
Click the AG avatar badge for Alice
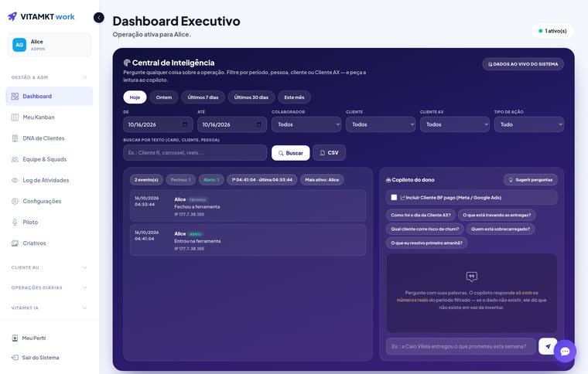click(x=19, y=45)
